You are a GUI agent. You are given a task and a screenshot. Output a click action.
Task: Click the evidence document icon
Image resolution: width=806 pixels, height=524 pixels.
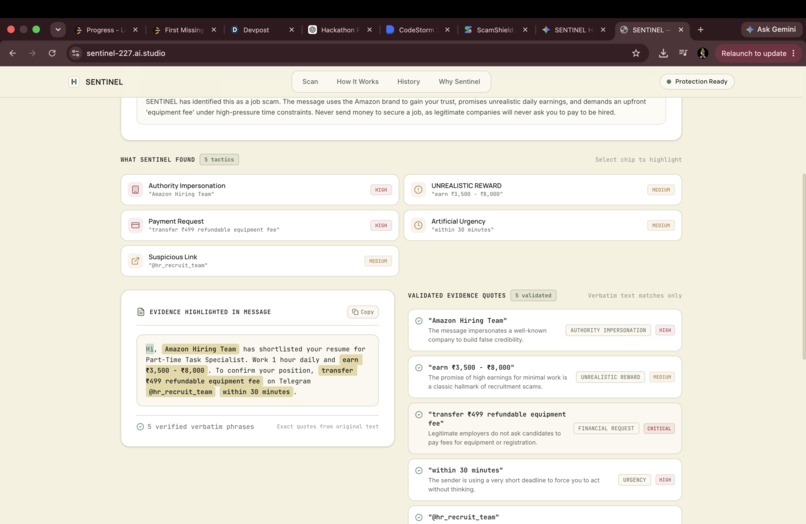[x=140, y=312]
